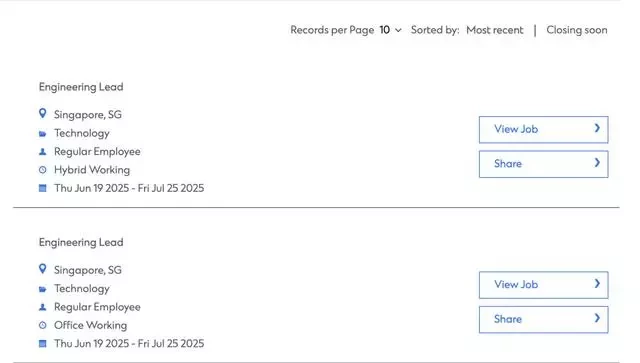Click the person icon beside the first Regular Employee

click(x=42, y=152)
